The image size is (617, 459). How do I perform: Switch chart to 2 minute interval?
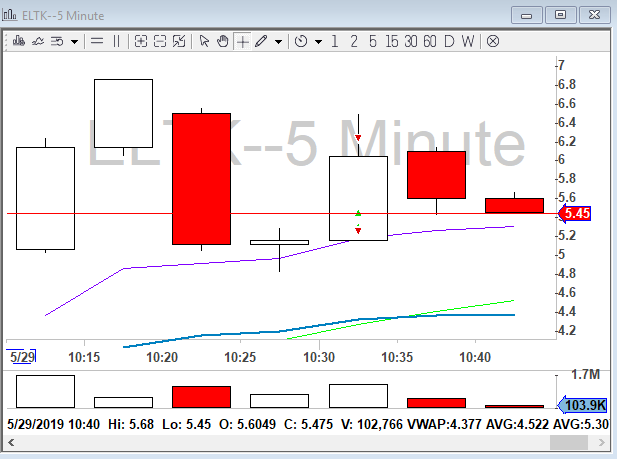click(354, 41)
